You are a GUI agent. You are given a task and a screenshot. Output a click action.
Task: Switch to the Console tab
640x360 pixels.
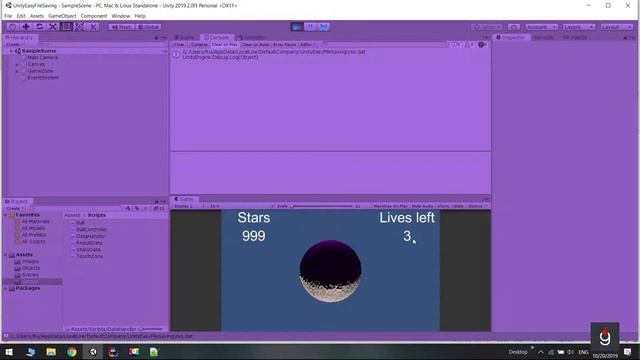[x=217, y=37]
